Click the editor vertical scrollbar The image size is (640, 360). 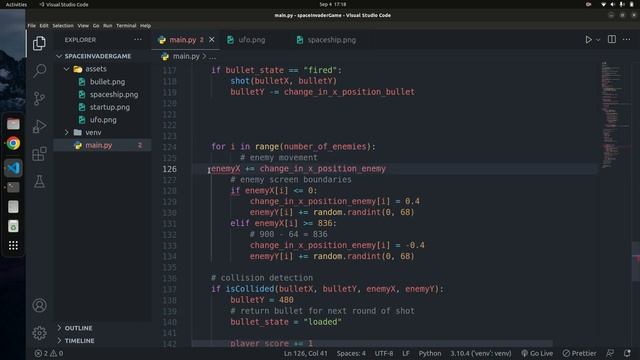point(636,261)
